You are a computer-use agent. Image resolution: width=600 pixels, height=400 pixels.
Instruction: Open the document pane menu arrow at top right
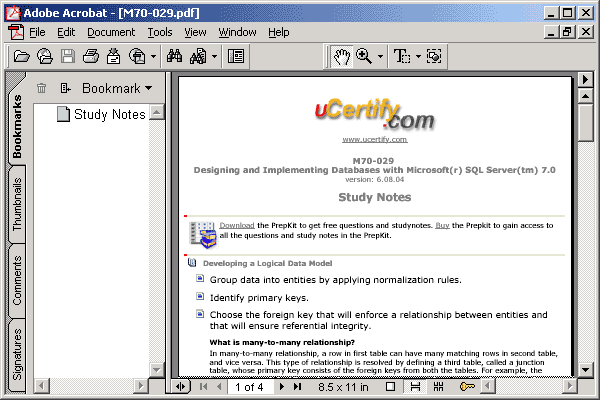(x=585, y=80)
